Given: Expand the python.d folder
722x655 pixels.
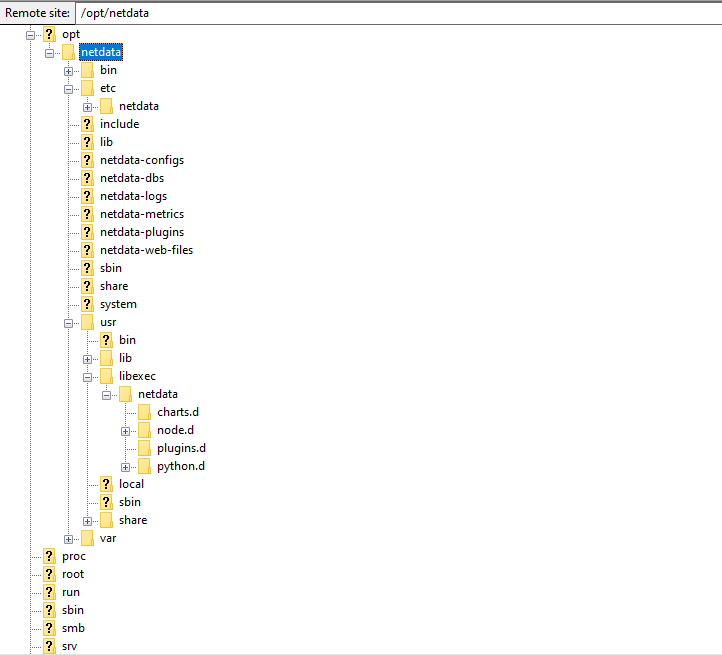Looking at the screenshot, I should tap(125, 468).
